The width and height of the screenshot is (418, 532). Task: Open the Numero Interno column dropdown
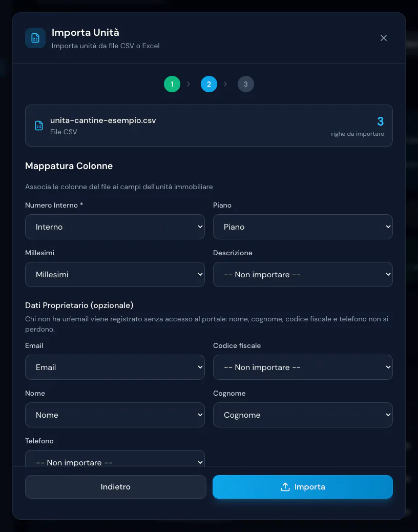point(115,227)
